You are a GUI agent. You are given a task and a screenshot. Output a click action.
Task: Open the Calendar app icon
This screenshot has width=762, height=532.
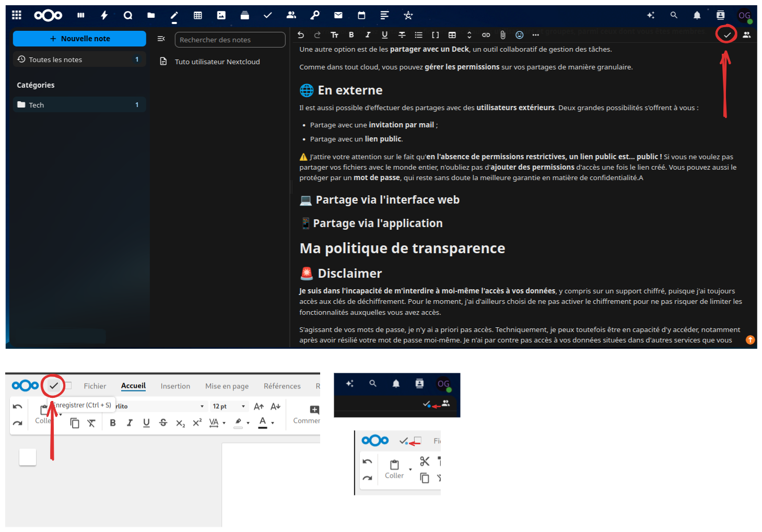click(361, 16)
